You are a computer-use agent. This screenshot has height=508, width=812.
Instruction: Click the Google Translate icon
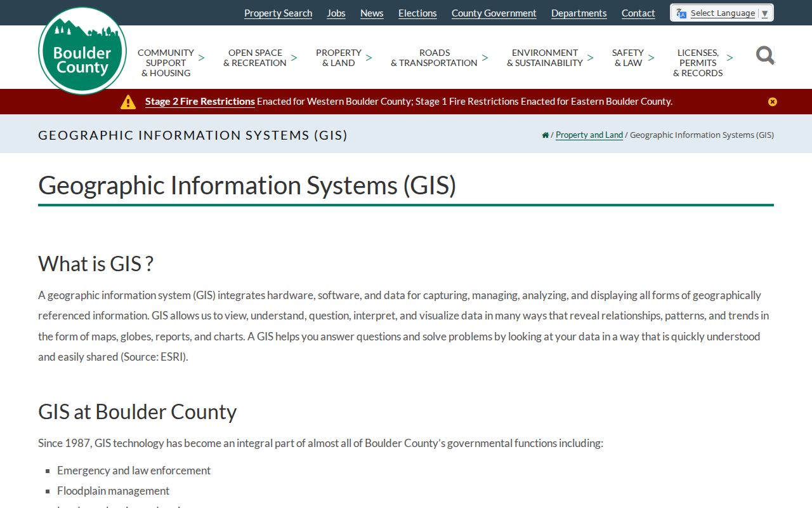pos(681,13)
